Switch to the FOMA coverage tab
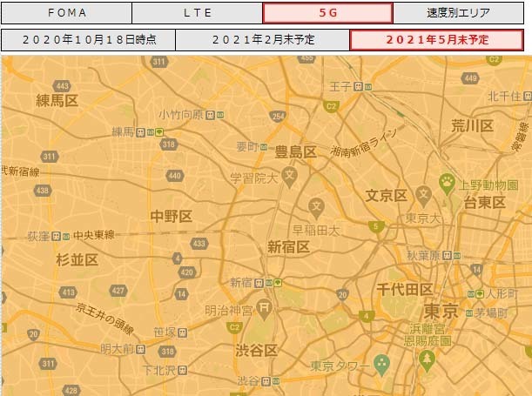Screen dimensions: 532x396 point(66,13)
